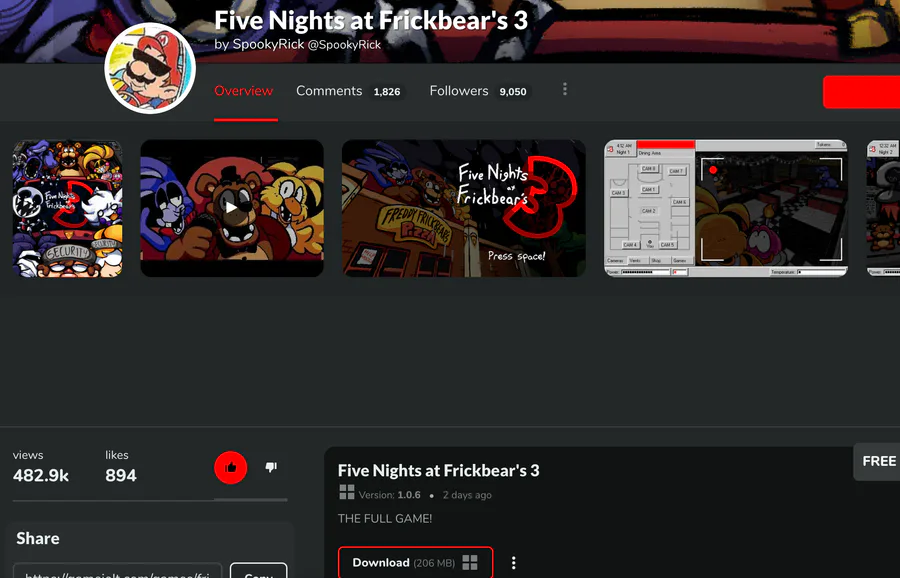Click the header title Five Nights at Frickbear's 3
This screenshot has height=578, width=900.
click(371, 21)
